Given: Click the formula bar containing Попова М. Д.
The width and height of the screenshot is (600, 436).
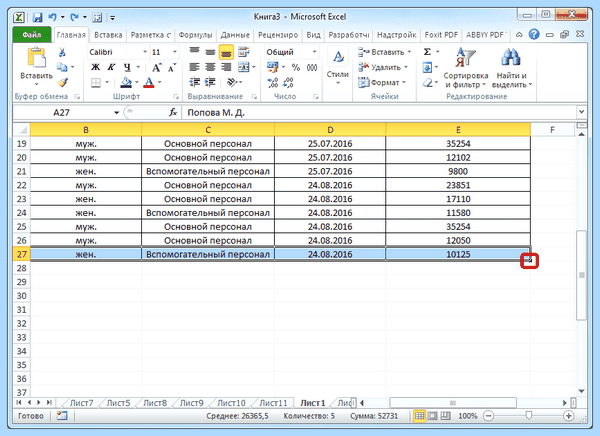Looking at the screenshot, I should tap(379, 113).
